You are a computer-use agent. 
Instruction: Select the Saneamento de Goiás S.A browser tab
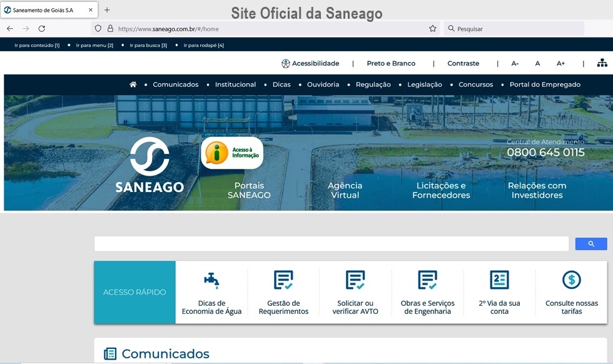[x=49, y=10]
